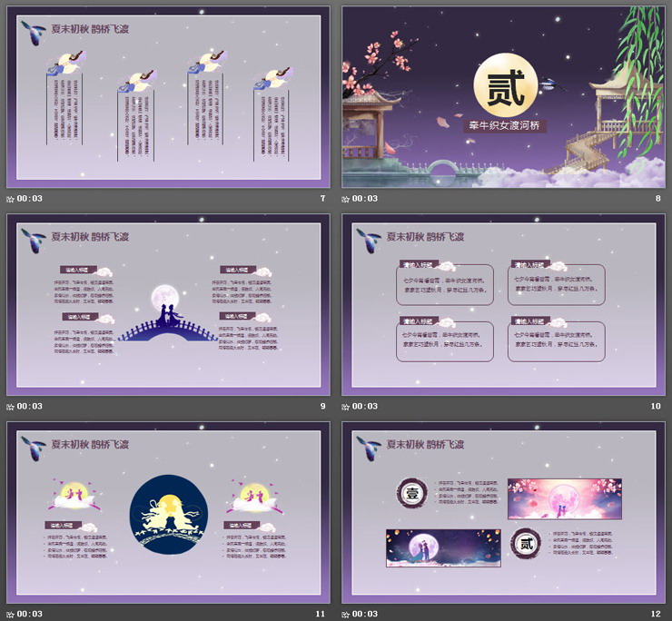Select slide 12 with two pink photo banners
This screenshot has width=672, height=621.
[x=502, y=512]
